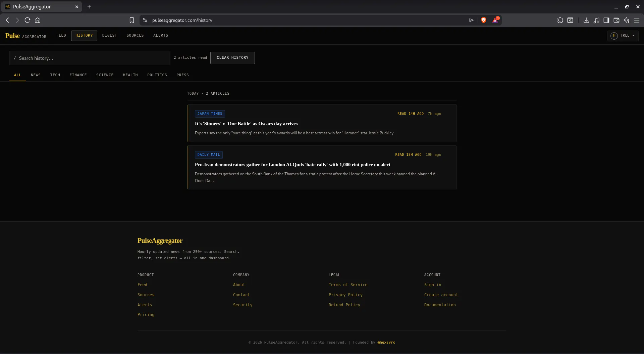Open the Documentation link
644x354 pixels.
click(440, 305)
